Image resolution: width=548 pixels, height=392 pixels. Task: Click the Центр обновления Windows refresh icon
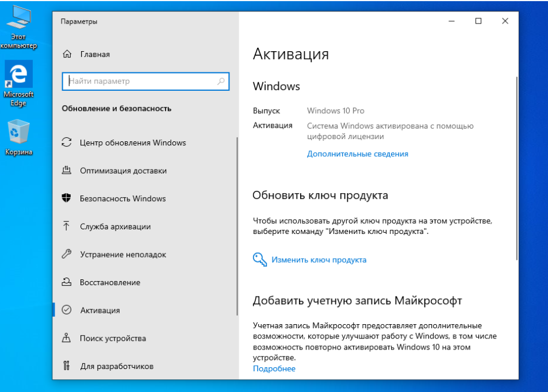(x=67, y=143)
